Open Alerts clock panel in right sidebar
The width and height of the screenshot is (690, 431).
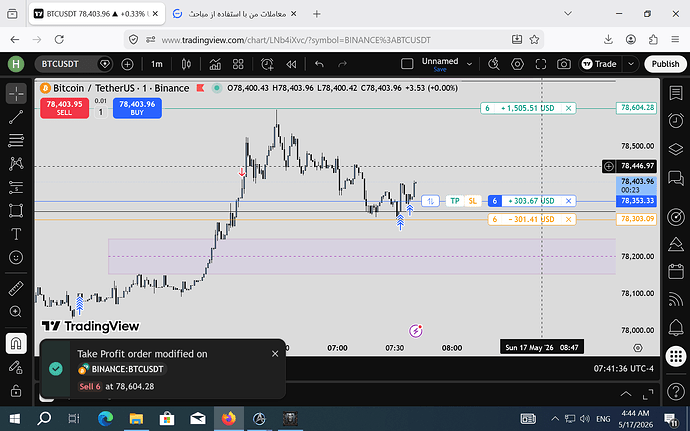676,120
